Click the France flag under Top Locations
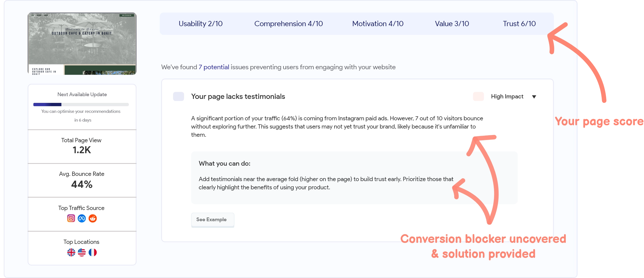Screen dimensions: 644x278 [x=92, y=253]
